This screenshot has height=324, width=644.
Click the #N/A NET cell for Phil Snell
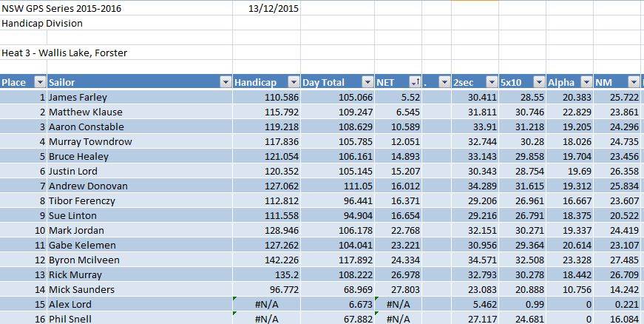pos(399,319)
